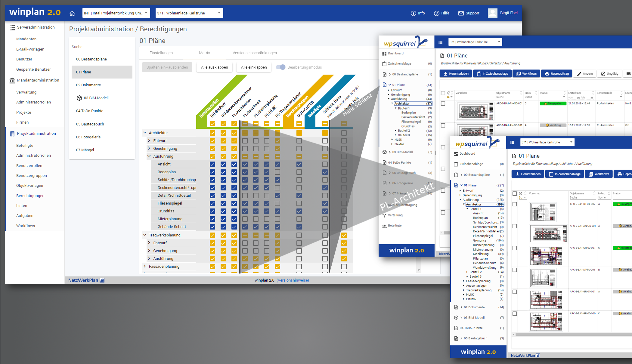Toggle the first checkbox in the Architektur row

pyautogui.click(x=212, y=133)
